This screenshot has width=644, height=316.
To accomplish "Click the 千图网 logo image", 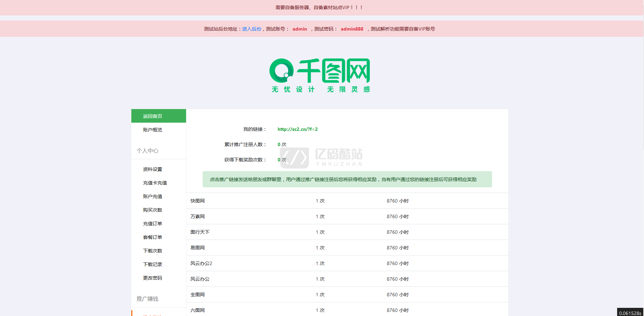I will (320, 75).
